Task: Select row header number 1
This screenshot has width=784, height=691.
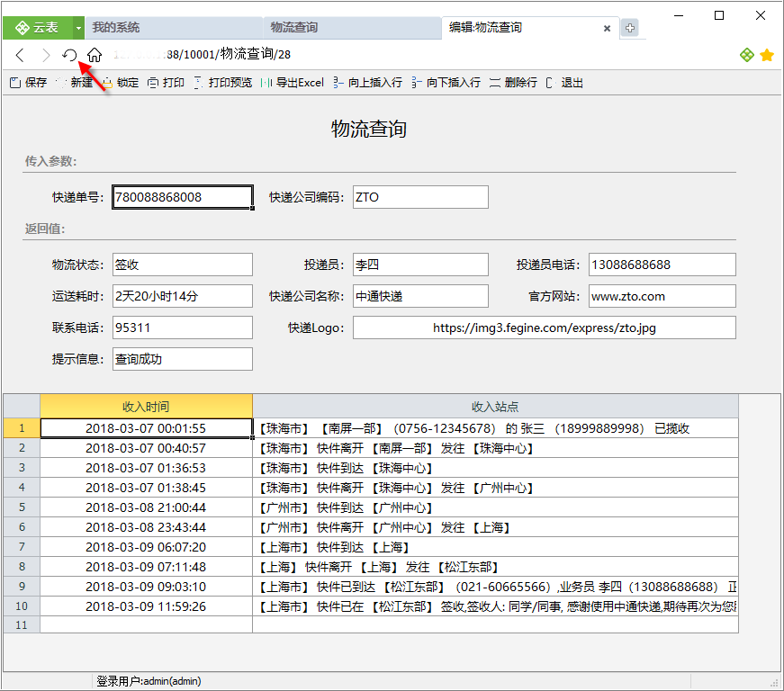Action: (x=22, y=428)
